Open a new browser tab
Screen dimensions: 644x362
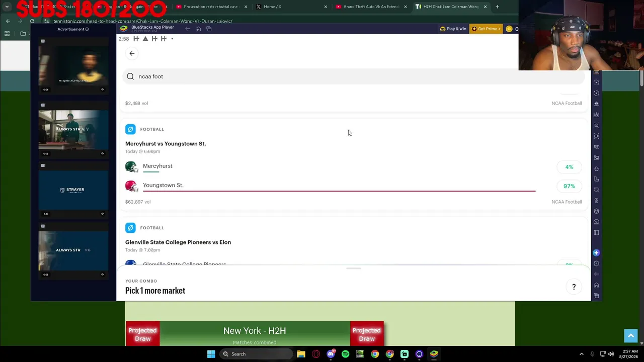point(497,7)
